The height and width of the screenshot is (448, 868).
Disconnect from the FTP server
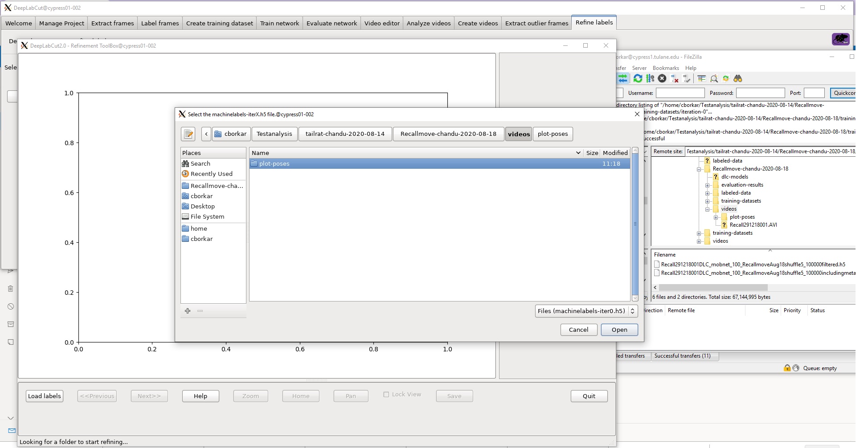674,78
